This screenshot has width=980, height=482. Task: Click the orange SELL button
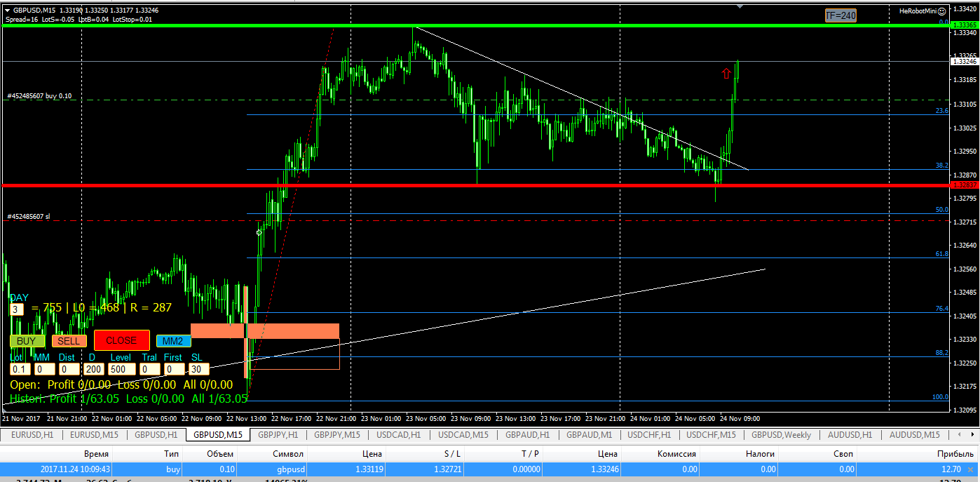point(69,341)
